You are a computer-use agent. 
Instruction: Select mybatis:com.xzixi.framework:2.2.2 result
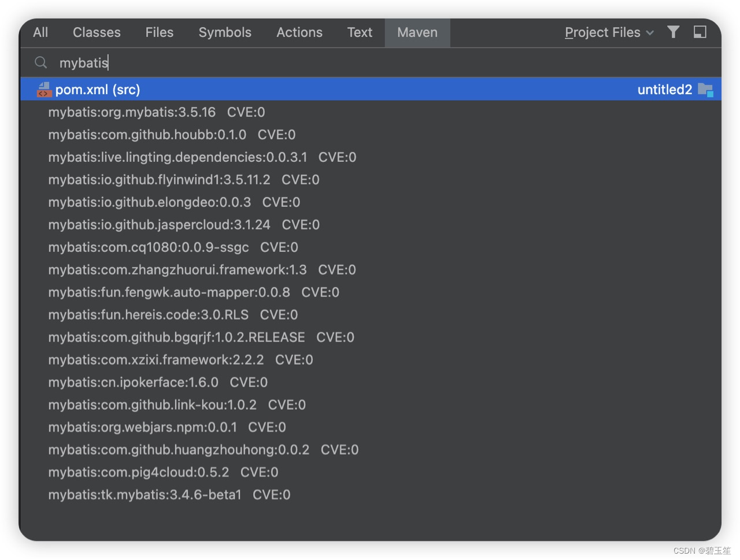pos(371,360)
